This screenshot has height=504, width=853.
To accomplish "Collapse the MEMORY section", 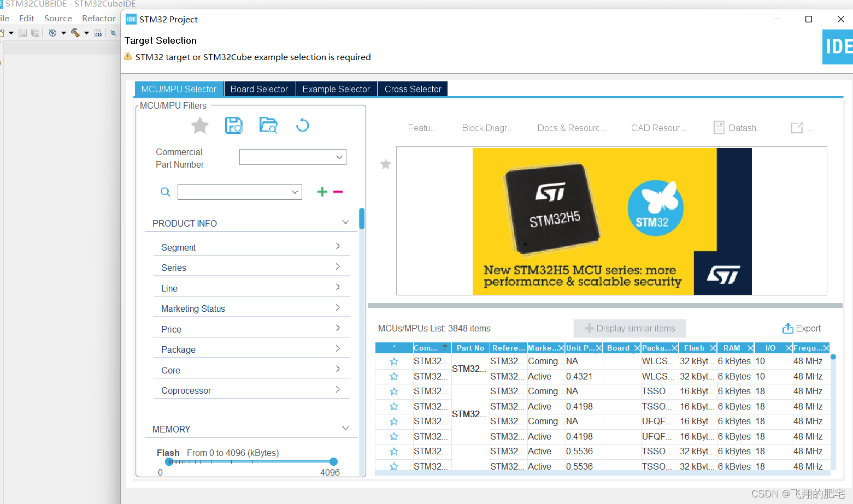I will 345,428.
